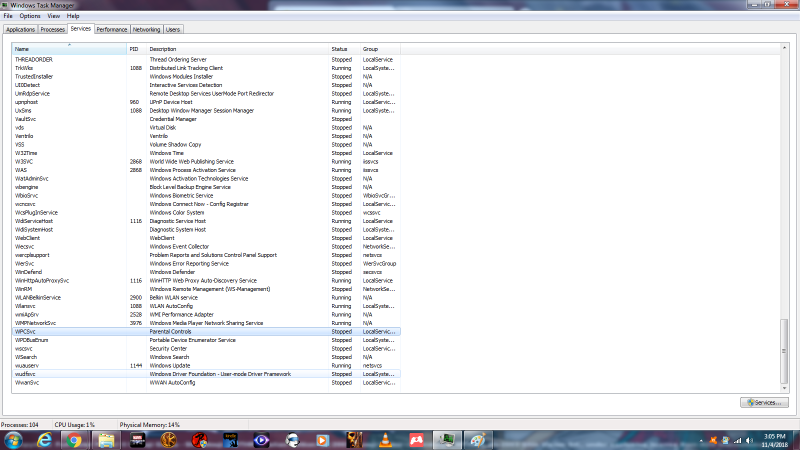Switch to the Processes tab
This screenshot has width=800, height=450.
[53, 30]
